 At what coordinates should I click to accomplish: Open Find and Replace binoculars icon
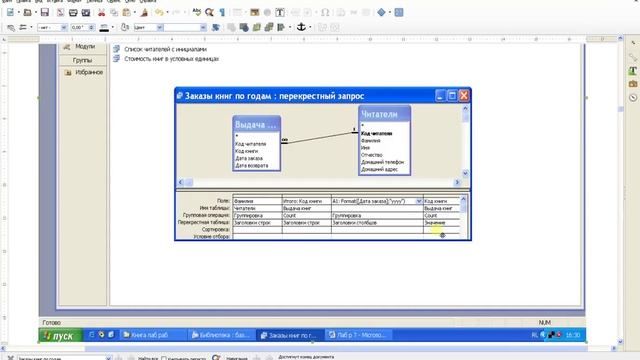(x=209, y=13)
